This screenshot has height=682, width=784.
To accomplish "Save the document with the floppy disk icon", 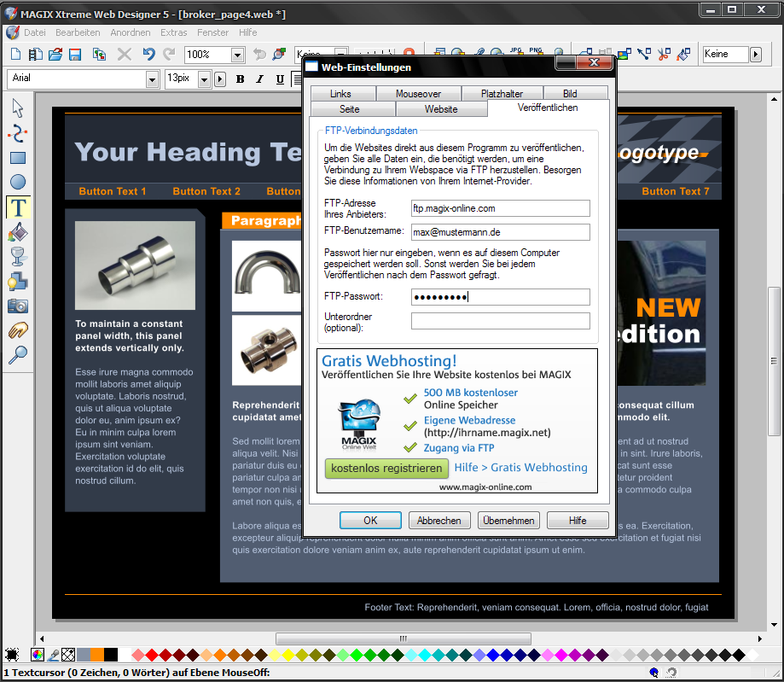I will (75, 54).
